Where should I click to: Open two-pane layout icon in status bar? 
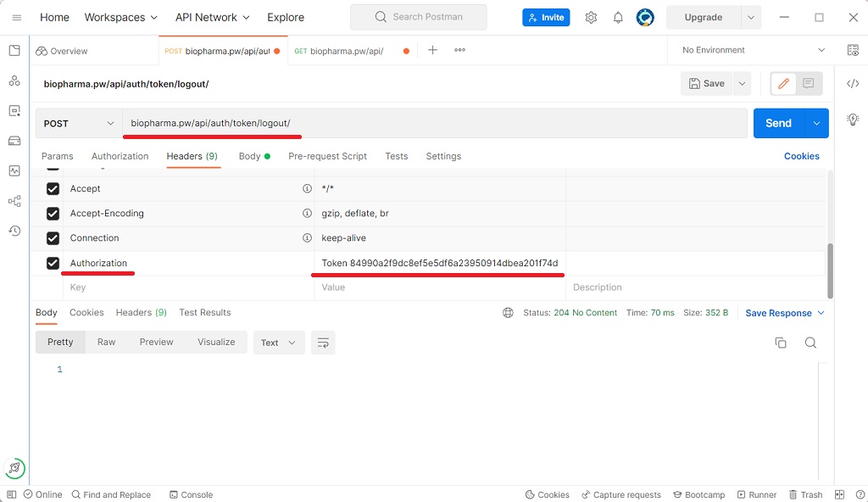[839, 495]
